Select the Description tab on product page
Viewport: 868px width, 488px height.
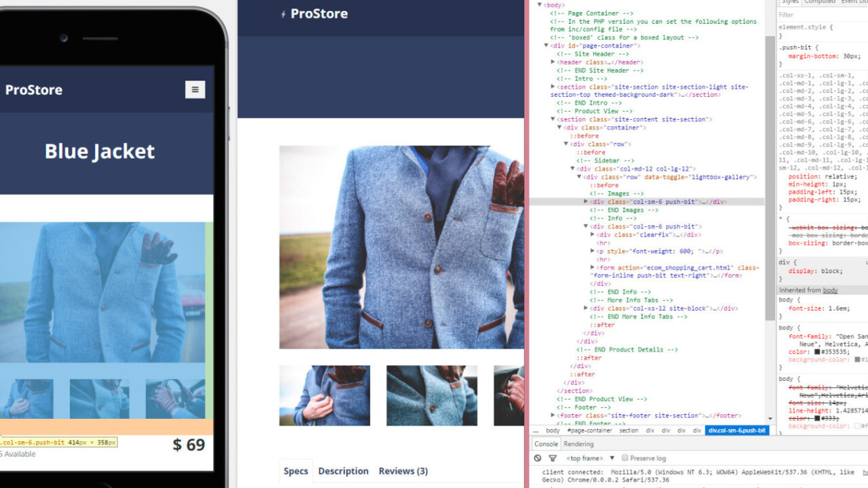(343, 471)
